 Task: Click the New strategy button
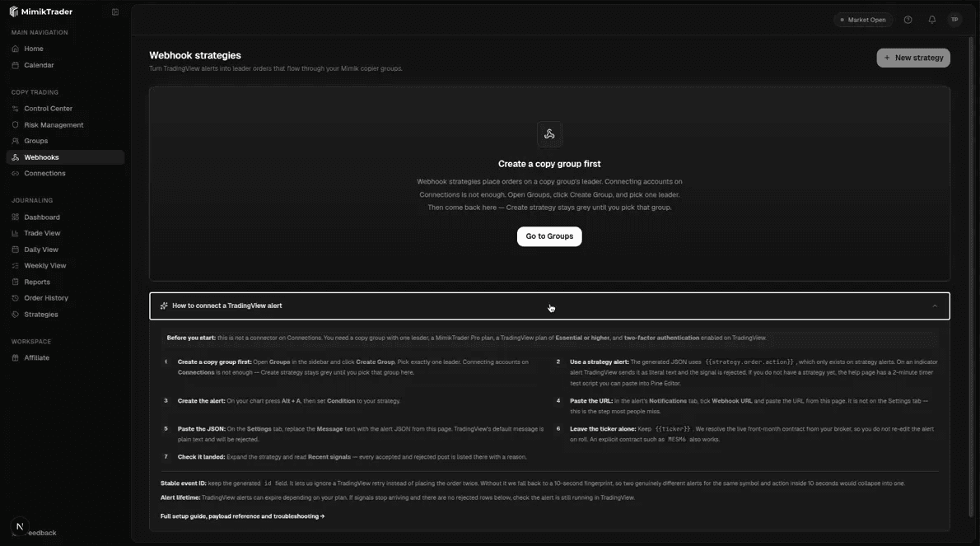tap(913, 58)
